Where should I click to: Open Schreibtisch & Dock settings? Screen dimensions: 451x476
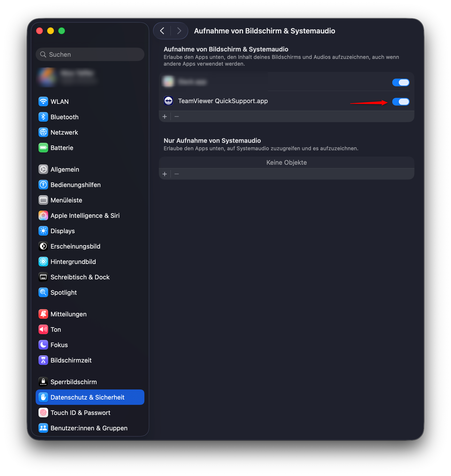pos(80,277)
